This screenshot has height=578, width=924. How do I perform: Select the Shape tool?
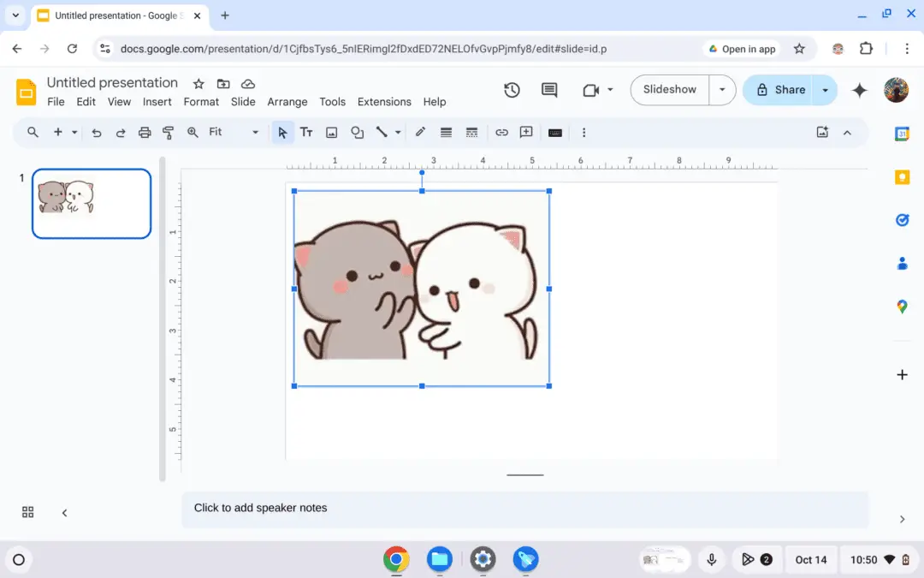356,132
